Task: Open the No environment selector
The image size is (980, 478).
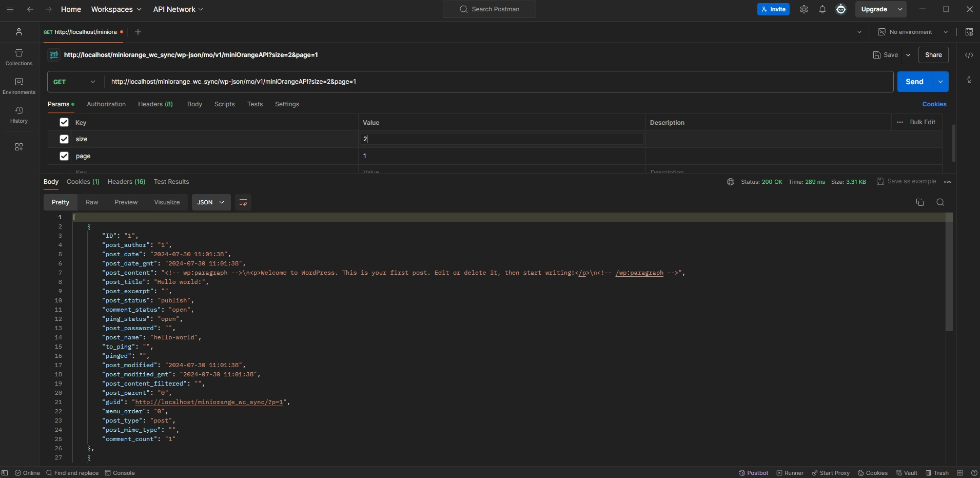Action: coord(913,32)
